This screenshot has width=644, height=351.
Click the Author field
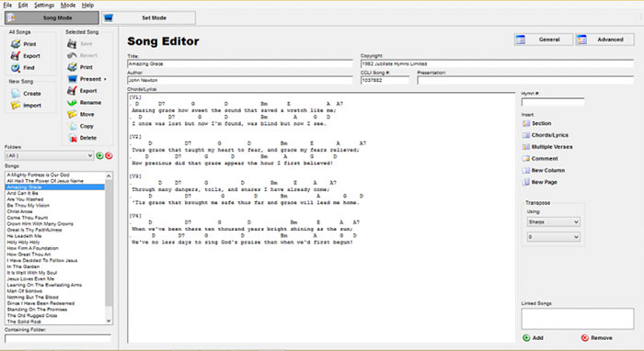click(240, 80)
